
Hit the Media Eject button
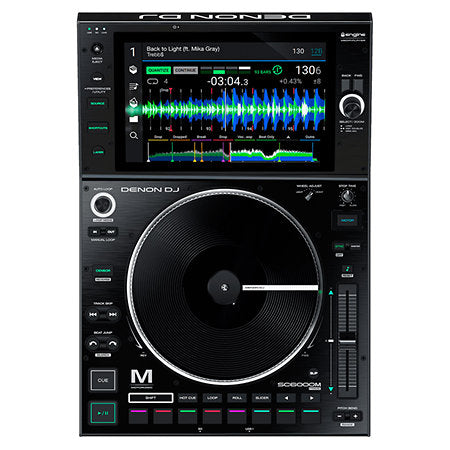click(97, 49)
